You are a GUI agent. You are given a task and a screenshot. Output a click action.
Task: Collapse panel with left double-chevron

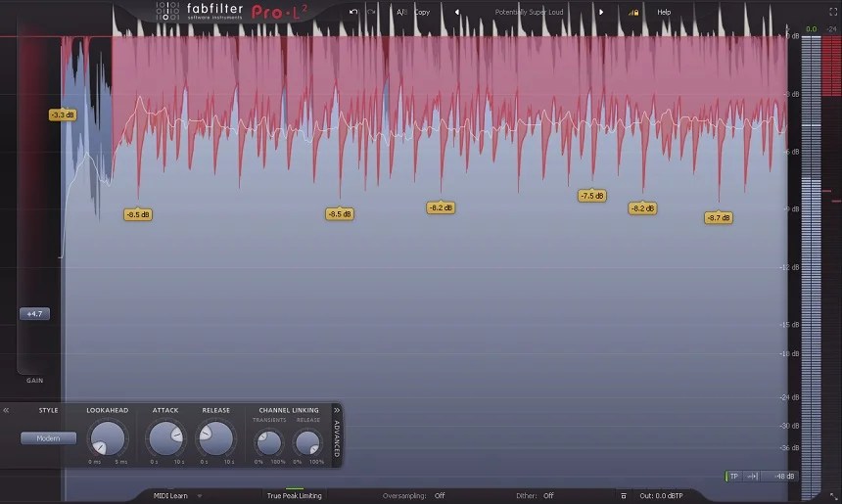pos(6,410)
